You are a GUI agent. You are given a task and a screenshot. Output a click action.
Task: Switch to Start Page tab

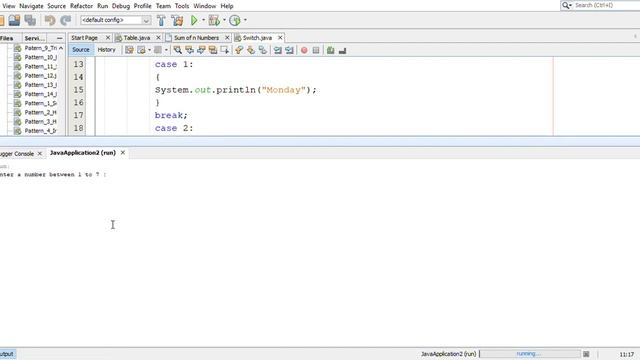pyautogui.click(x=84, y=38)
